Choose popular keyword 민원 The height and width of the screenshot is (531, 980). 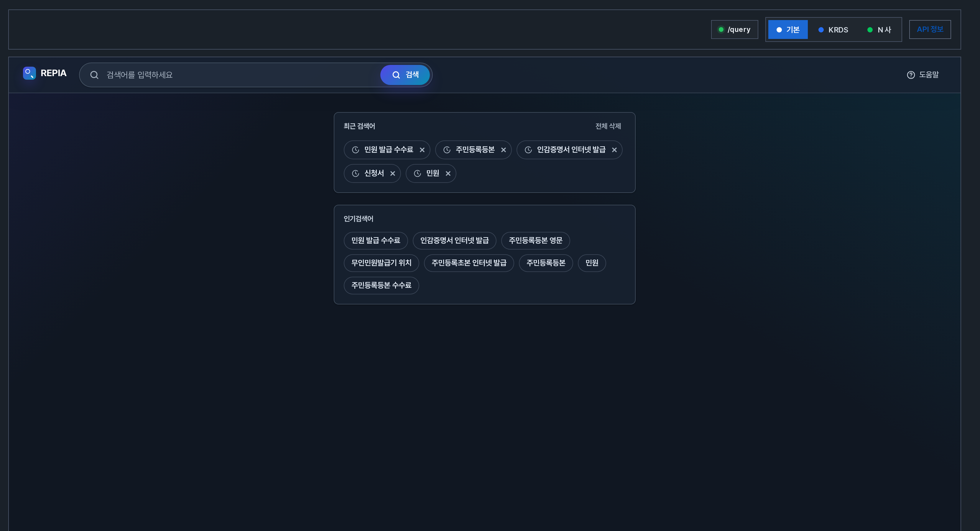pos(592,263)
